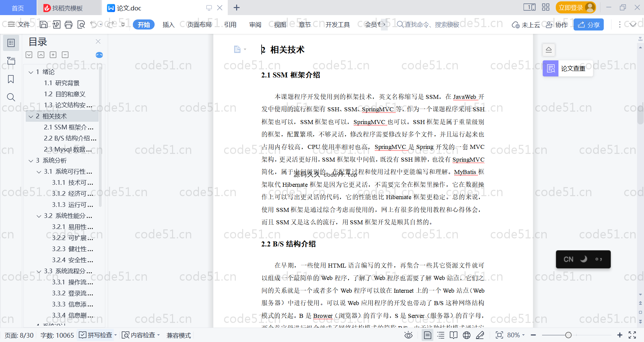The width and height of the screenshot is (644, 342).
Task: Close the 目录 outline panel
Action: pos(98,42)
